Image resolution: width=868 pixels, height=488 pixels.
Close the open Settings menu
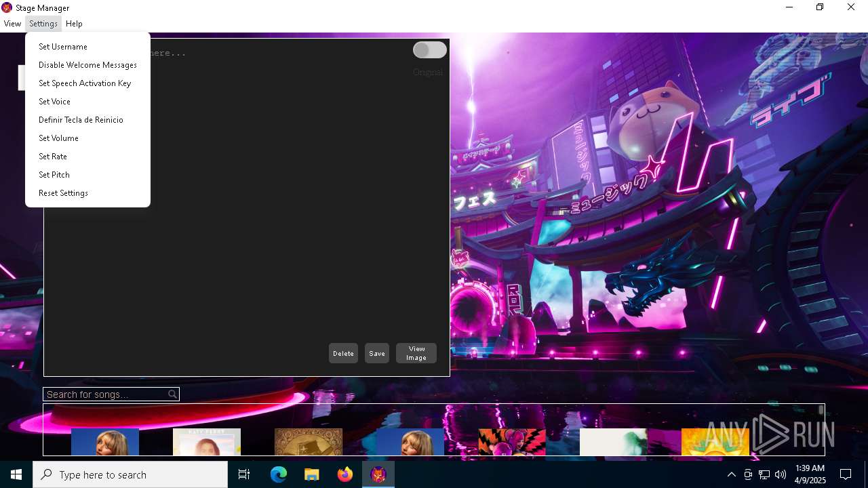click(x=43, y=24)
